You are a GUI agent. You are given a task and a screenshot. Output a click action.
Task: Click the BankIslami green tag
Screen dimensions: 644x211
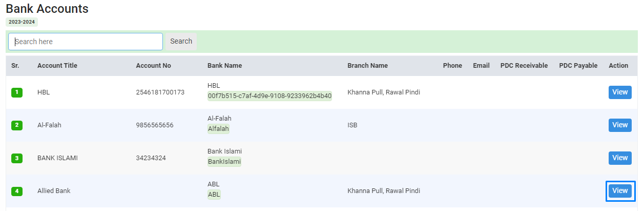coord(224,162)
